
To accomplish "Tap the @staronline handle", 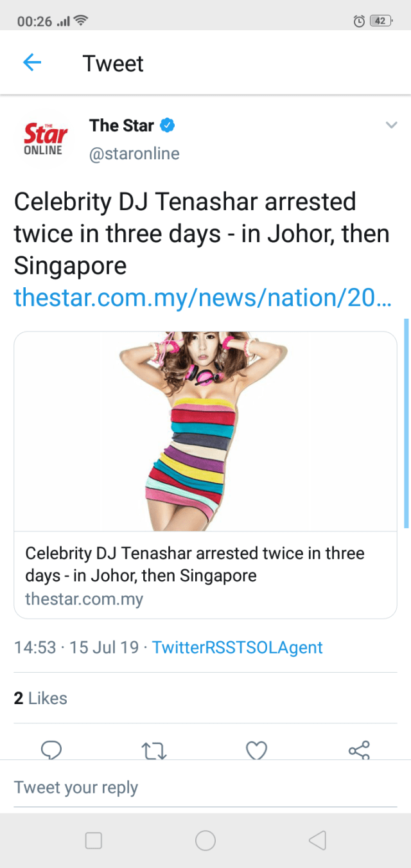I will pyautogui.click(x=134, y=154).
